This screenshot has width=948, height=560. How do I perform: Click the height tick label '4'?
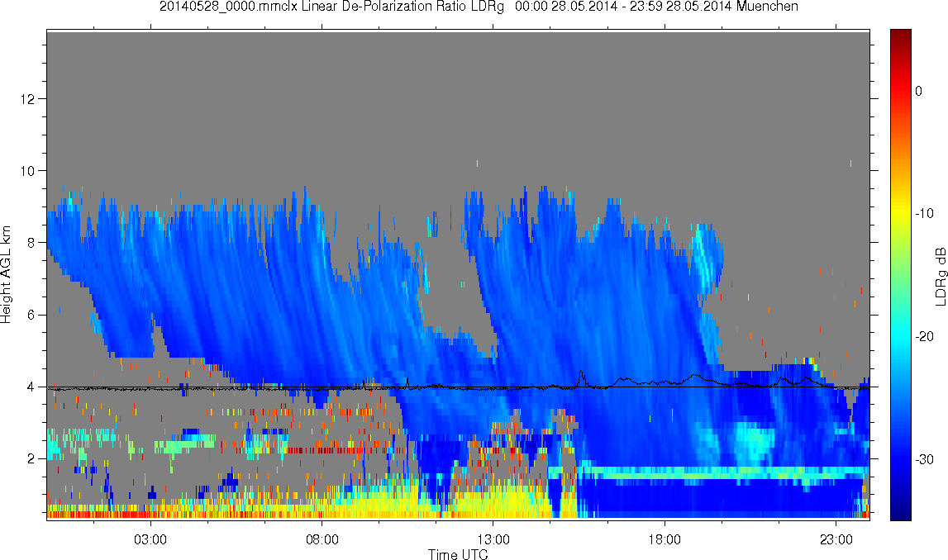31,387
